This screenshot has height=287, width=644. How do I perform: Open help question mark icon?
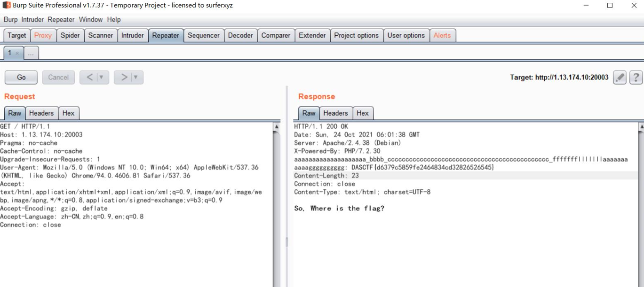636,78
